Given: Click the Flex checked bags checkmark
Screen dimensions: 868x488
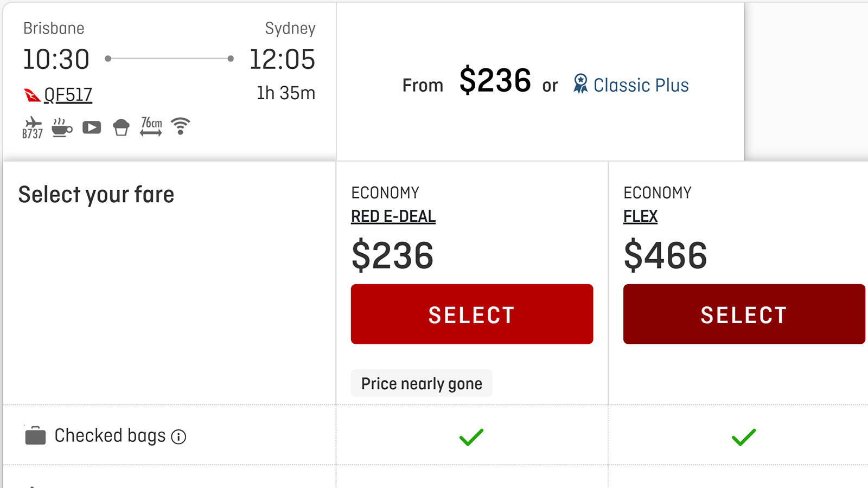Looking at the screenshot, I should (x=744, y=437).
